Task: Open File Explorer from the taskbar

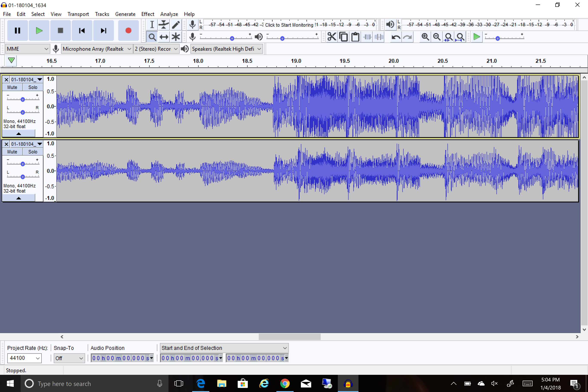Action: [x=222, y=383]
